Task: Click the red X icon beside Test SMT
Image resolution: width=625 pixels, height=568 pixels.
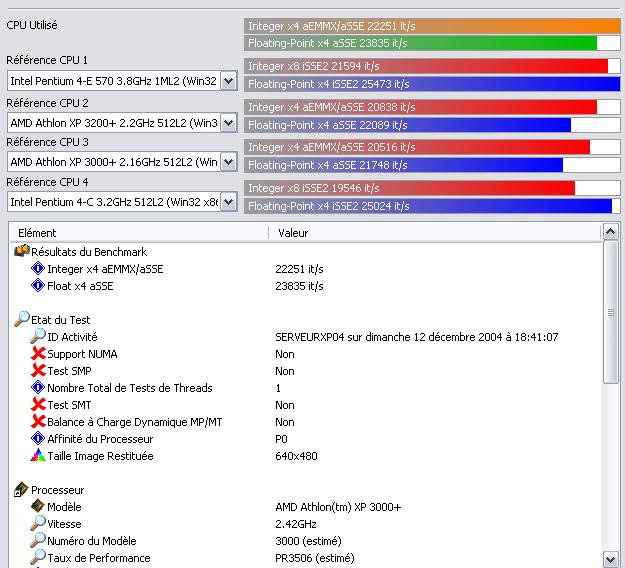Action: click(x=38, y=405)
